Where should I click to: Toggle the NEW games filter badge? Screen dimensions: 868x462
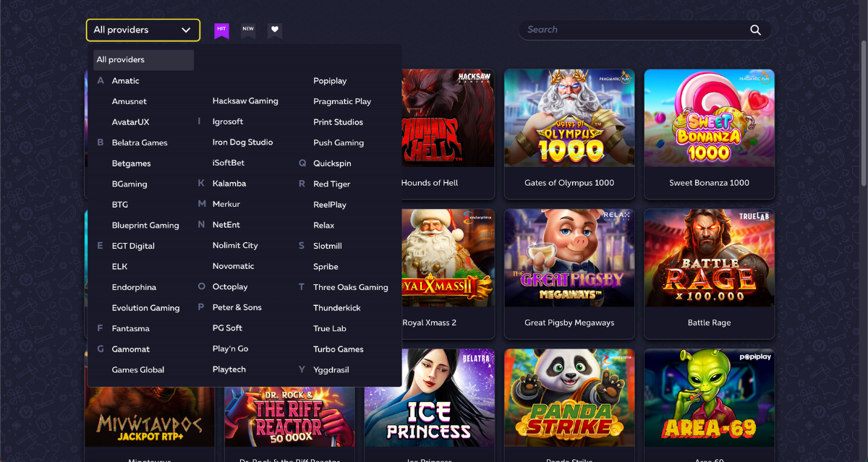click(248, 30)
